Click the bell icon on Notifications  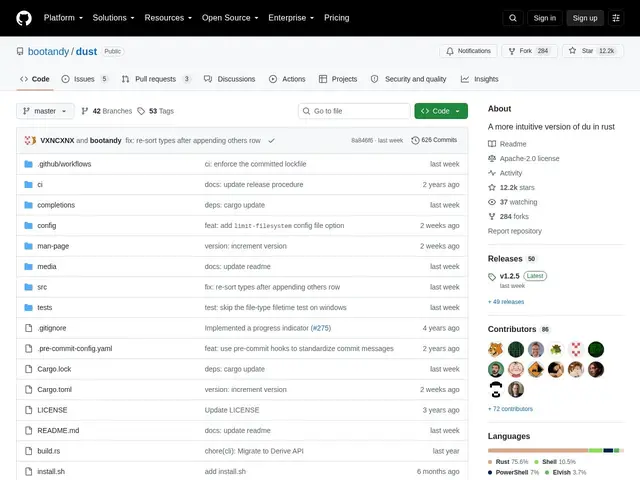click(x=450, y=51)
